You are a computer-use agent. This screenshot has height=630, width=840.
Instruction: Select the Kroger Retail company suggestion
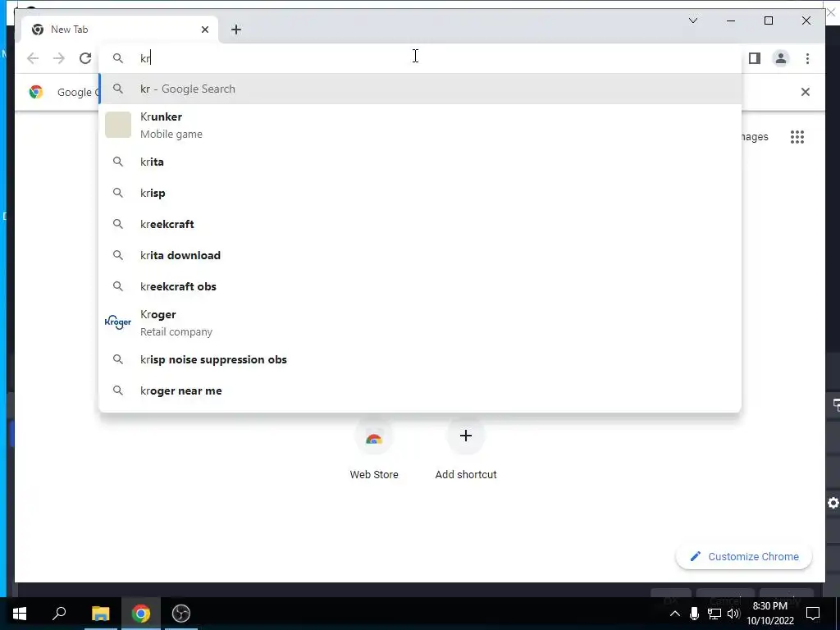click(421, 322)
